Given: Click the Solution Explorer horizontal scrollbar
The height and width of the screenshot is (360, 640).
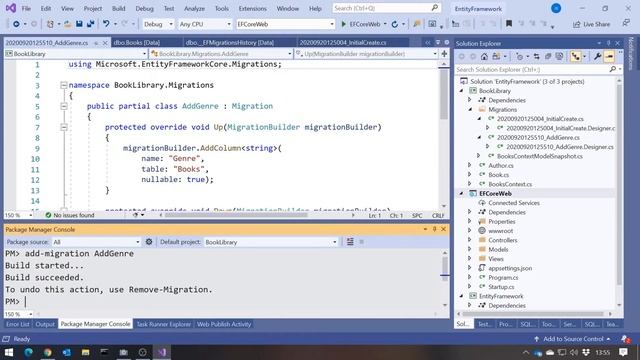Looking at the screenshot, I should point(533,314).
